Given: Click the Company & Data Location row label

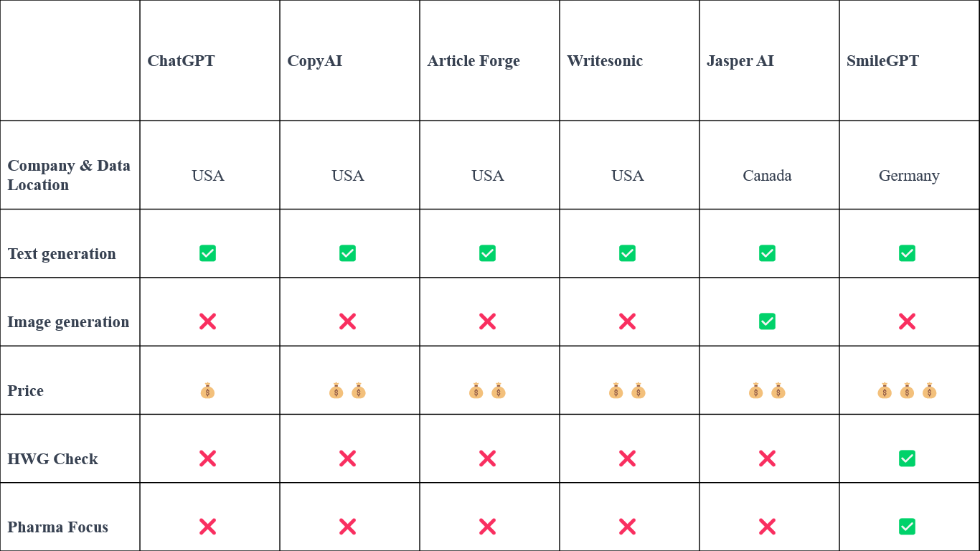Looking at the screenshot, I should (69, 175).
